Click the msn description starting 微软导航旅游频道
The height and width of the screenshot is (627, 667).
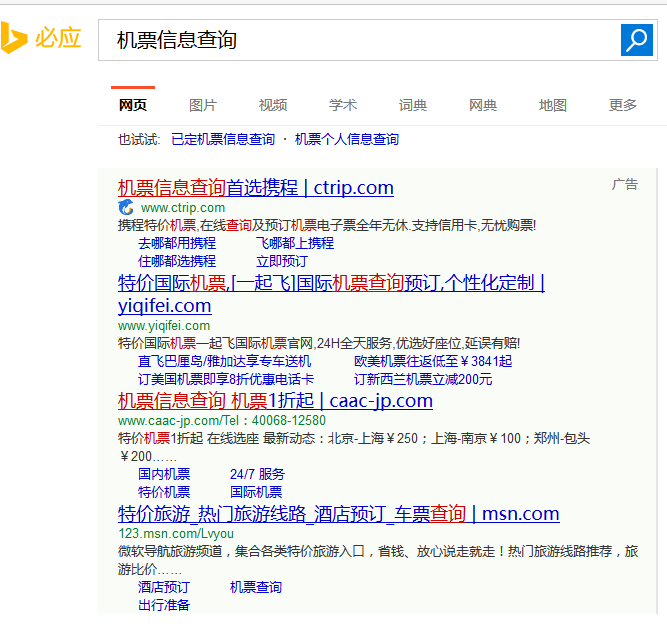coord(378,560)
